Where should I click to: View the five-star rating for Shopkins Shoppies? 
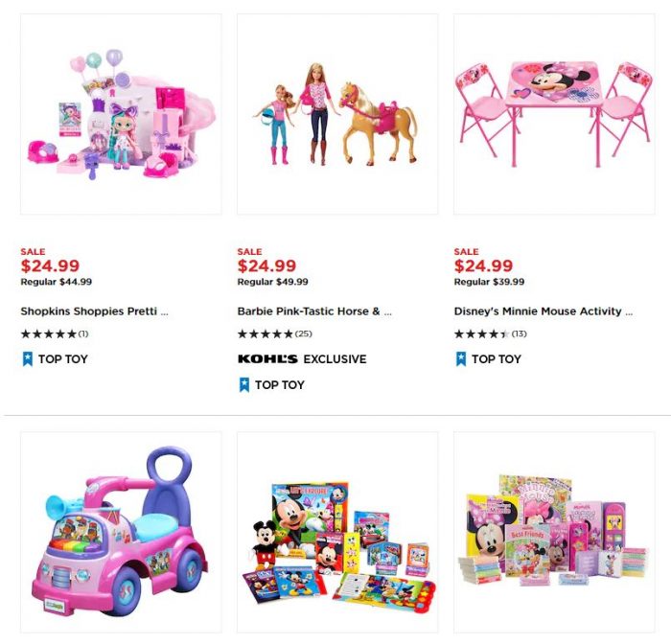(x=49, y=333)
